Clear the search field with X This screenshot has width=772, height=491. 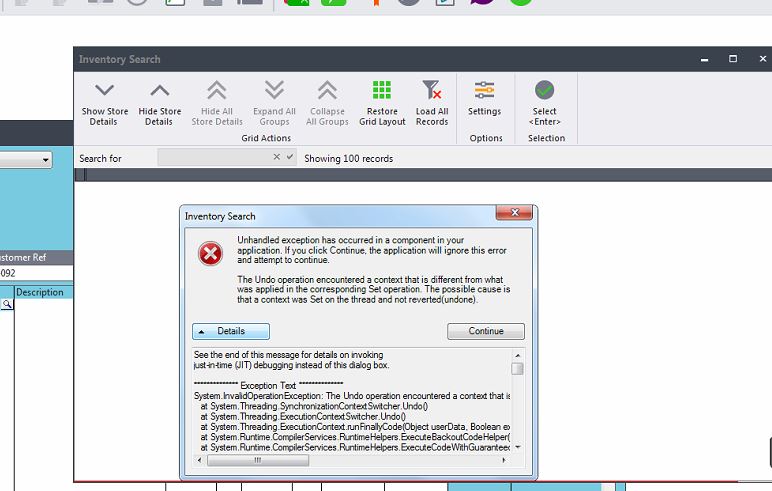pyautogui.click(x=277, y=158)
